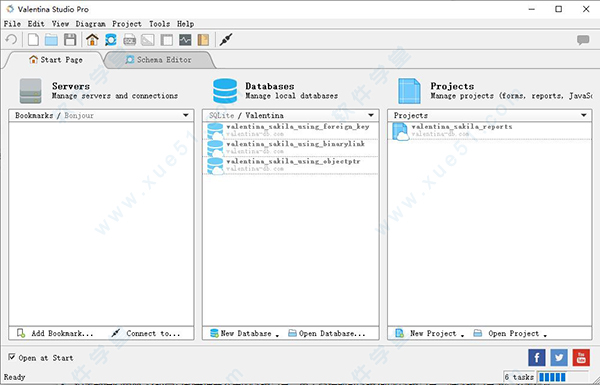Open the server monitor activity graph icon
The height and width of the screenshot is (385, 600).
[185, 39]
